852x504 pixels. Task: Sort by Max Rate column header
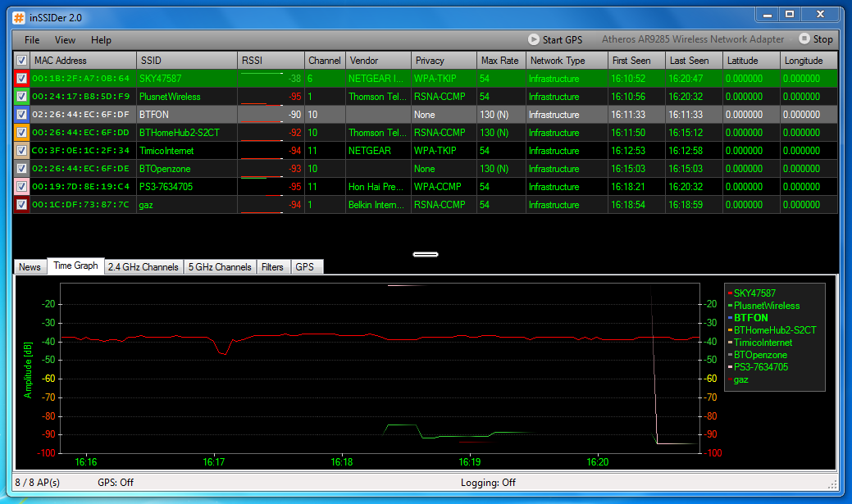pyautogui.click(x=502, y=61)
